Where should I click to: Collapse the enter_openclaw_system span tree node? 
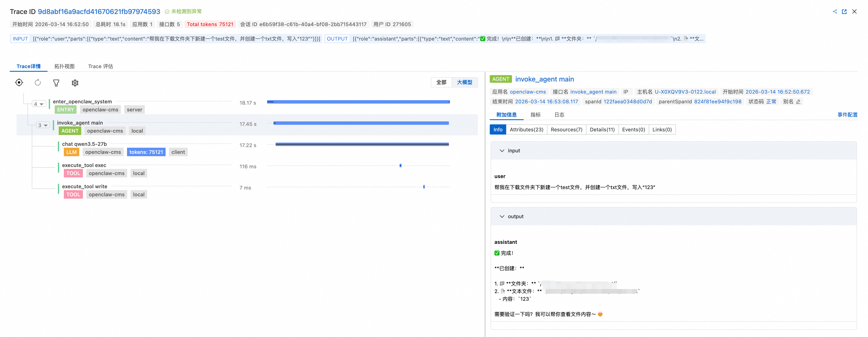(39, 104)
